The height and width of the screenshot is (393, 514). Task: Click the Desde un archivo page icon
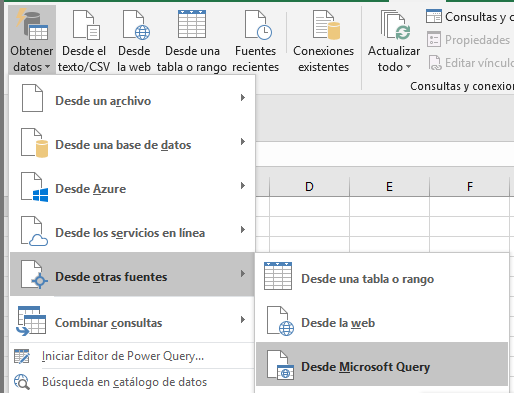[32, 98]
